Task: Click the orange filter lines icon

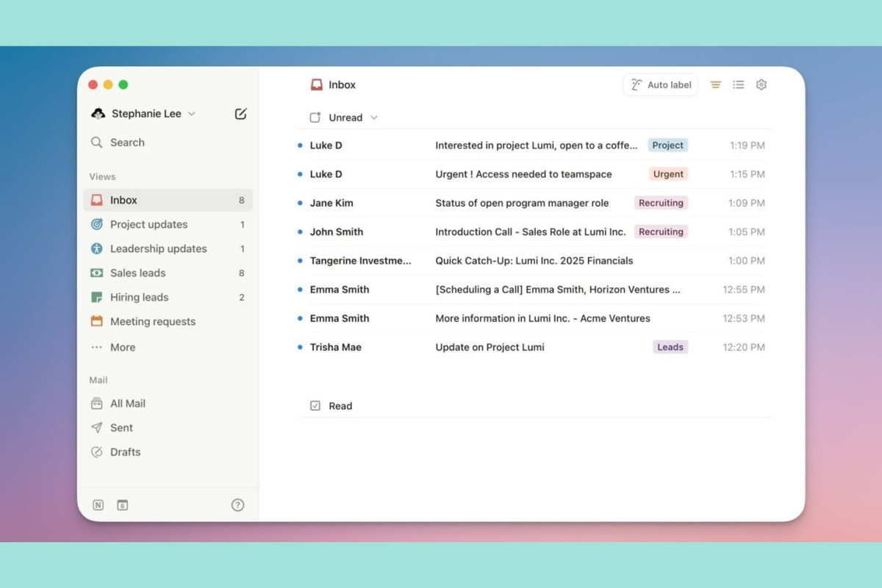Action: pyautogui.click(x=715, y=85)
